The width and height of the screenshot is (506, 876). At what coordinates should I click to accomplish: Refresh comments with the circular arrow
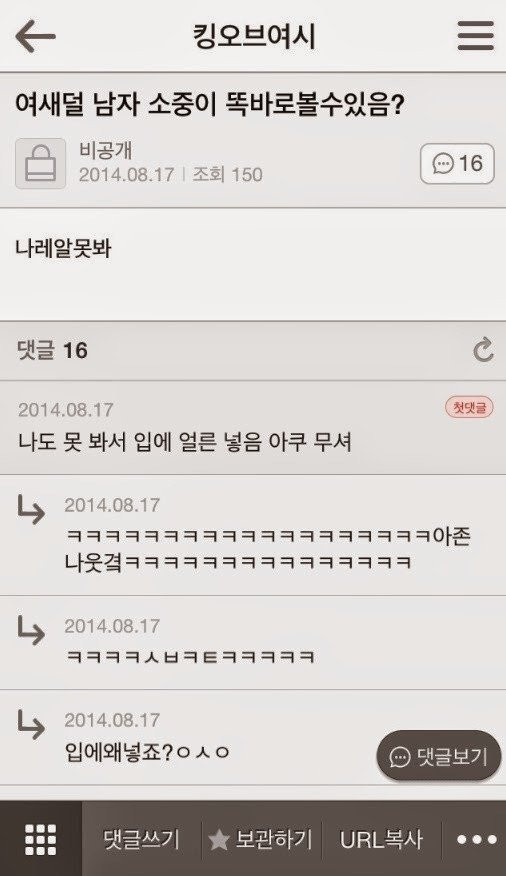483,350
